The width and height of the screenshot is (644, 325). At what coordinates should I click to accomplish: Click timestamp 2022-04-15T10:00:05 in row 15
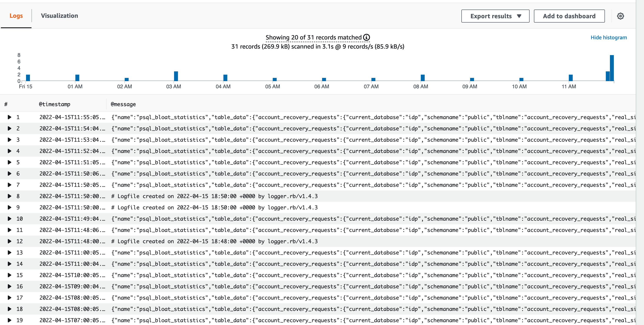click(72, 275)
